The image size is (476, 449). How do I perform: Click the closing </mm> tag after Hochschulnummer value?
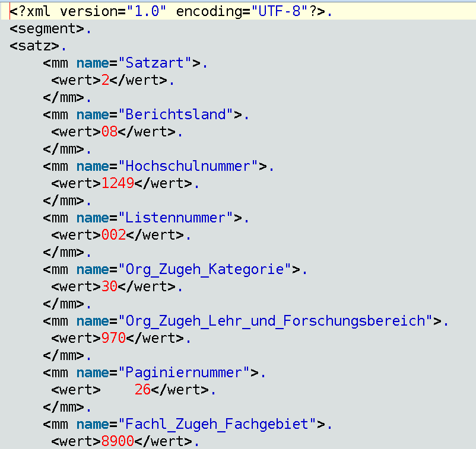[64, 201]
